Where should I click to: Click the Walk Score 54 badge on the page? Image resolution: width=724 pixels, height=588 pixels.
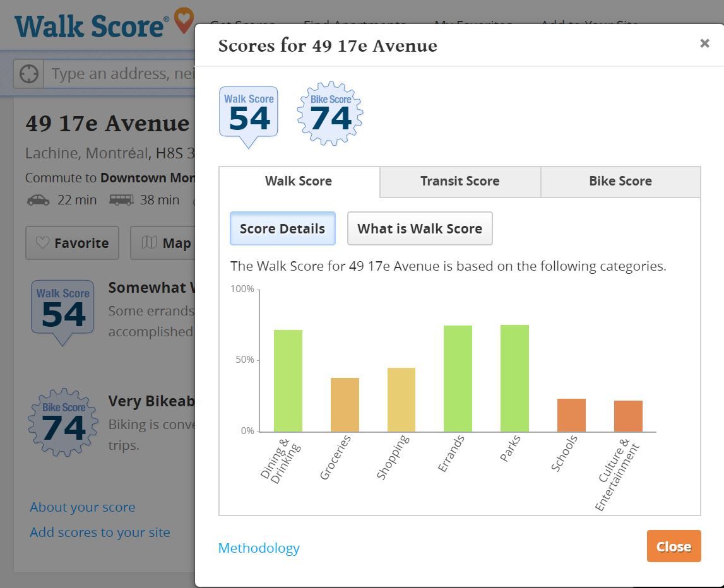pos(62,310)
